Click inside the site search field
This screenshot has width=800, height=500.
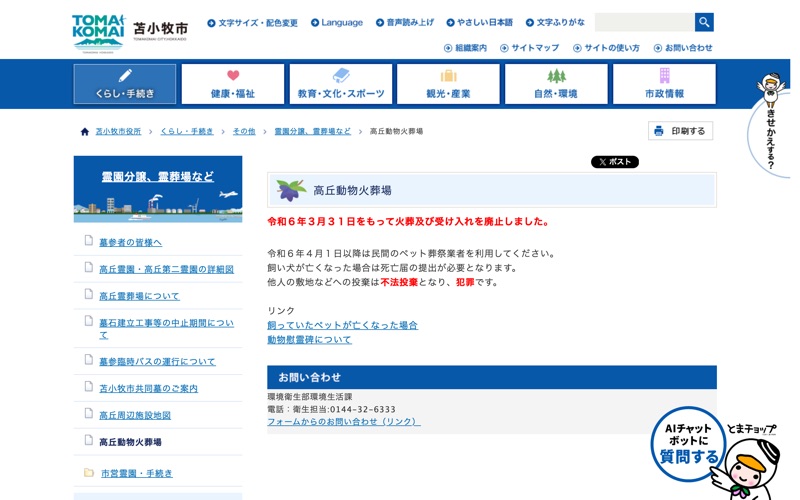[645, 22]
